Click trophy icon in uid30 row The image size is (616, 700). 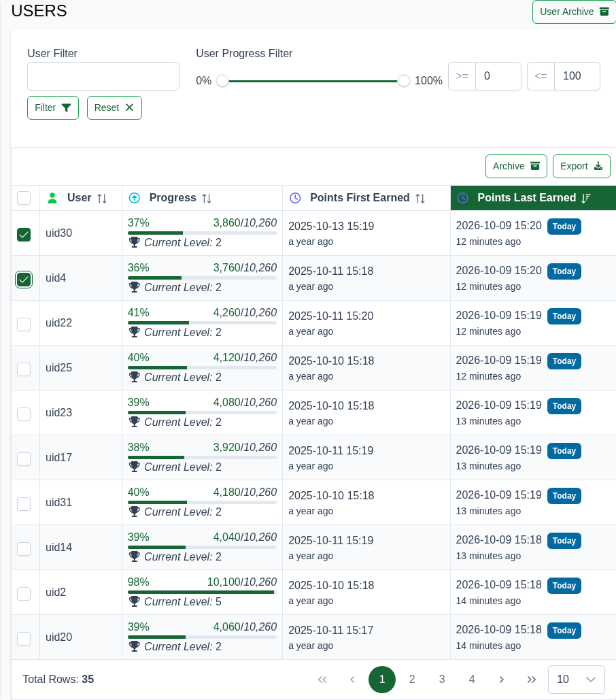(134, 242)
